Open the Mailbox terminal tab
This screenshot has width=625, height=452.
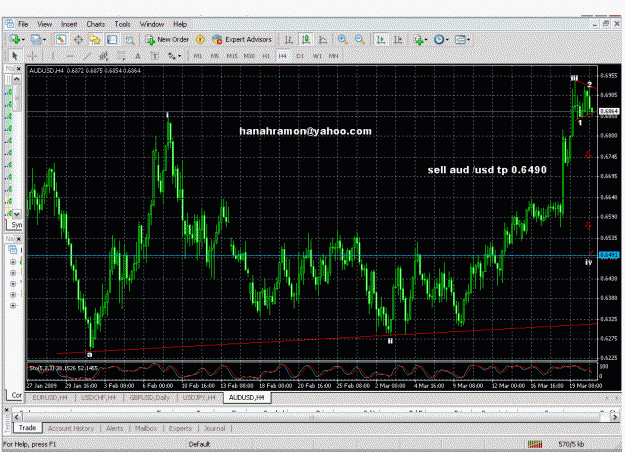pyautogui.click(x=146, y=428)
